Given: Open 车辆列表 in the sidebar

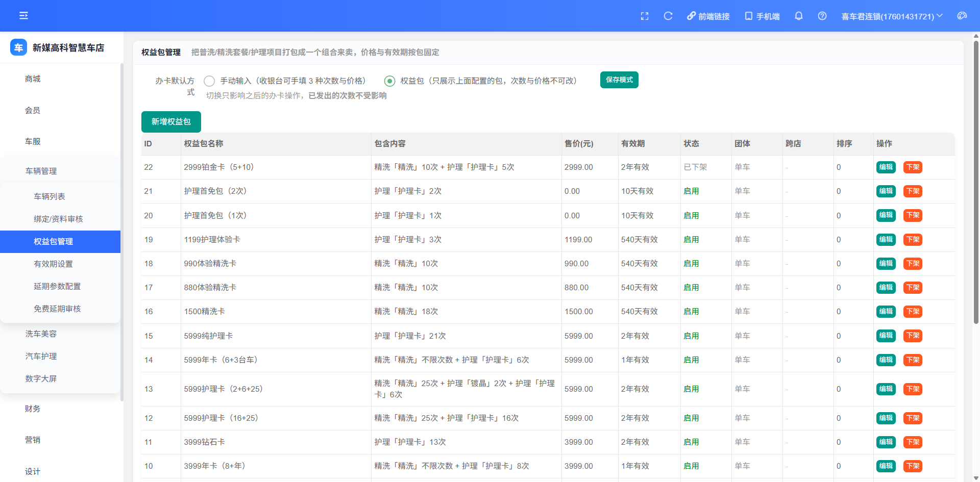Looking at the screenshot, I should click(x=60, y=196).
